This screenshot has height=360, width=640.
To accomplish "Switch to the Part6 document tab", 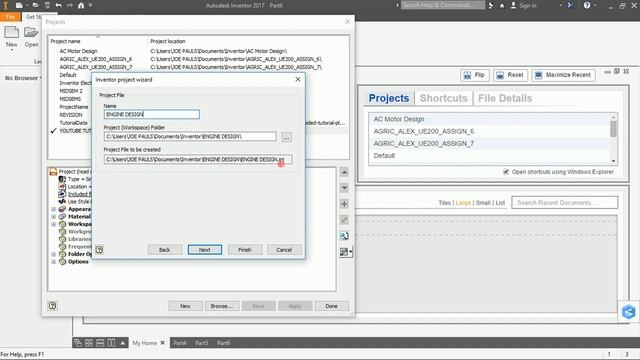I will pyautogui.click(x=223, y=343).
